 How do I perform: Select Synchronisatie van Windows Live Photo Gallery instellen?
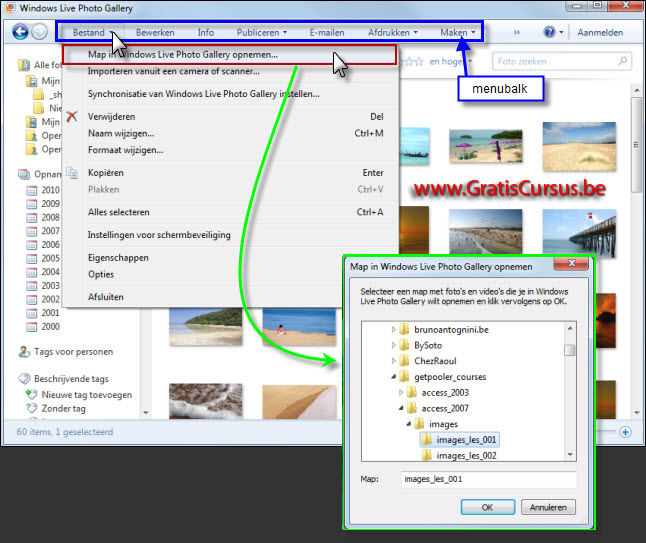(204, 94)
